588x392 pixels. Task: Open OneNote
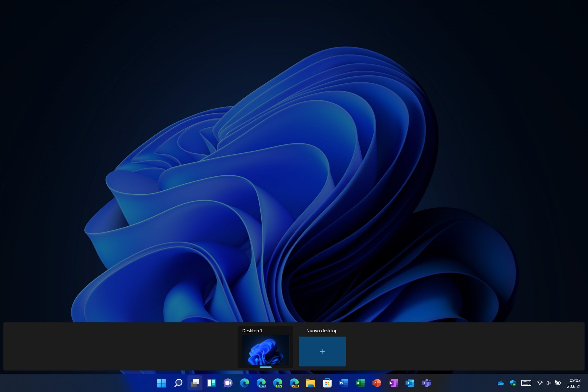393,383
